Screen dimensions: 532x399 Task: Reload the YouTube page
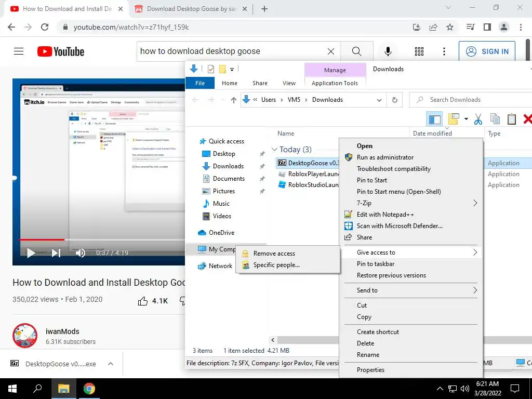pos(45,27)
